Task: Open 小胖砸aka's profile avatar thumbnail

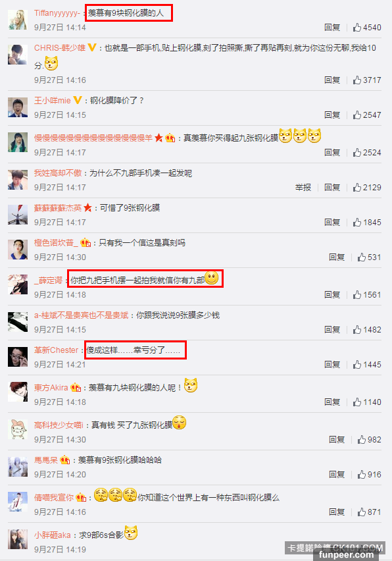Action: click(x=18, y=539)
